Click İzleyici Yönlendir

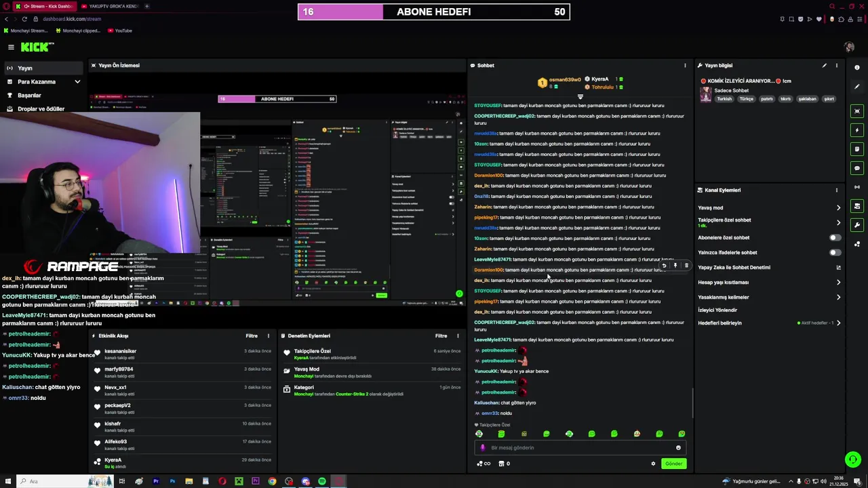(717, 310)
